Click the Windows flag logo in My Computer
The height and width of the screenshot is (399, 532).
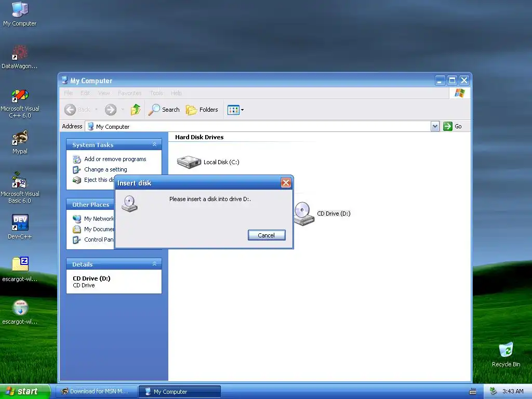(460, 92)
